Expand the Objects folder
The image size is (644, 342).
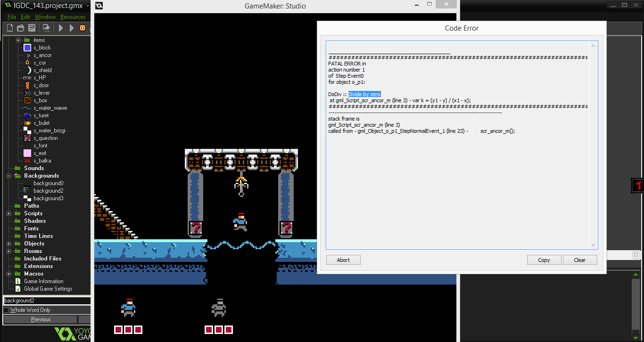[x=8, y=244]
